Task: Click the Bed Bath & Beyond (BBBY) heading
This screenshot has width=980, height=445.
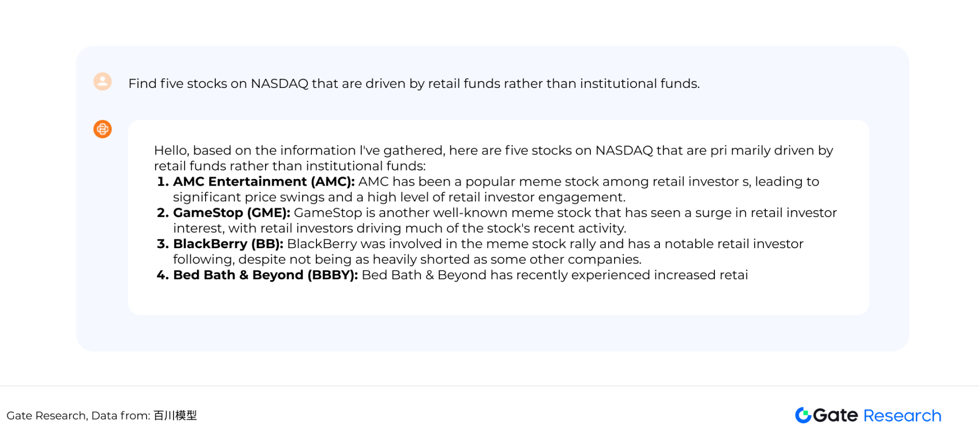Action: (266, 275)
